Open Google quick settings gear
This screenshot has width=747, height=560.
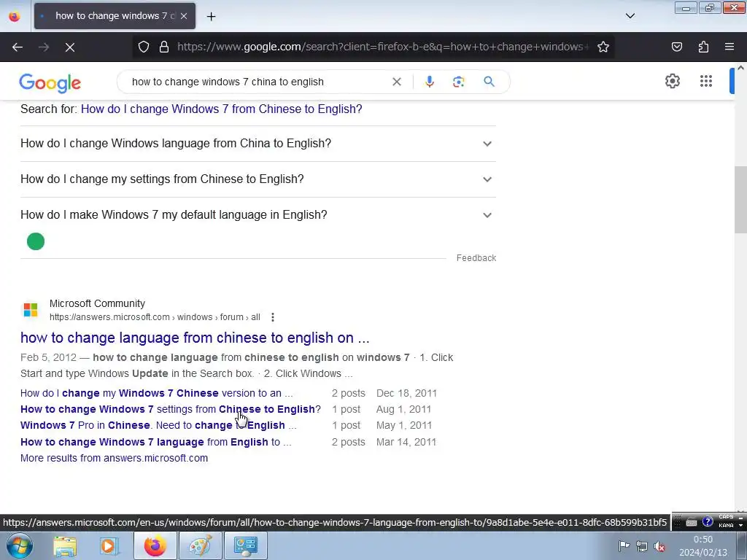pyautogui.click(x=672, y=81)
